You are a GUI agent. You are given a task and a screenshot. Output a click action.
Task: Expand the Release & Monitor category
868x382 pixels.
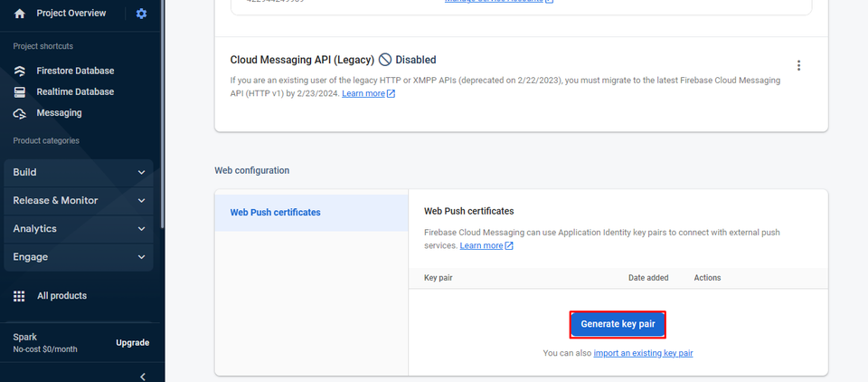pos(79,201)
